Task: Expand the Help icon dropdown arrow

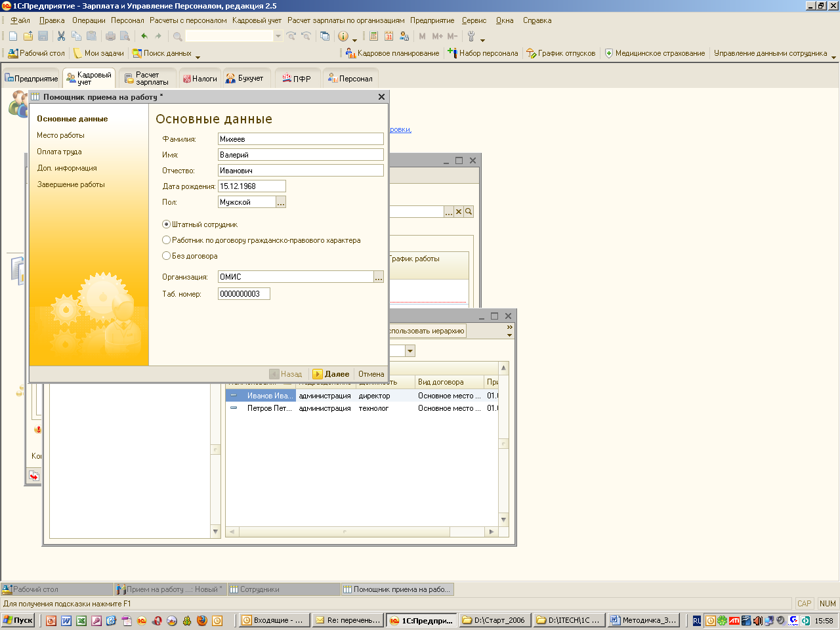Action: [355, 41]
